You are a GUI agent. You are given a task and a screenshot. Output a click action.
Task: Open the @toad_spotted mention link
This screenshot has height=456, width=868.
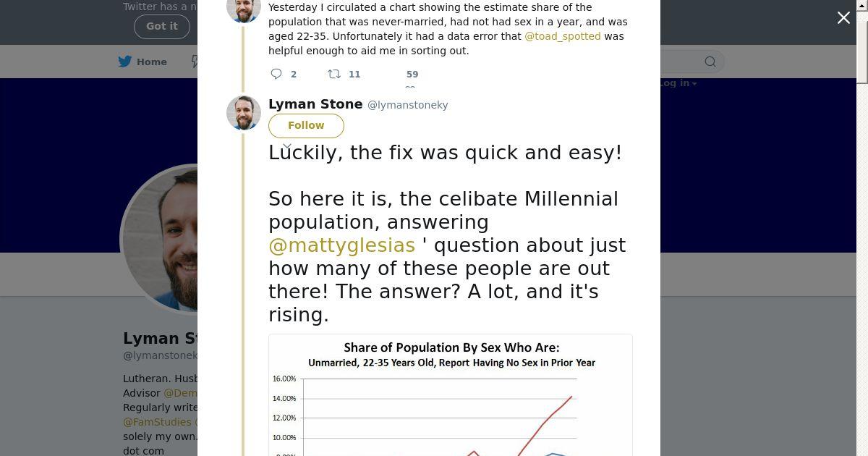[x=562, y=36]
